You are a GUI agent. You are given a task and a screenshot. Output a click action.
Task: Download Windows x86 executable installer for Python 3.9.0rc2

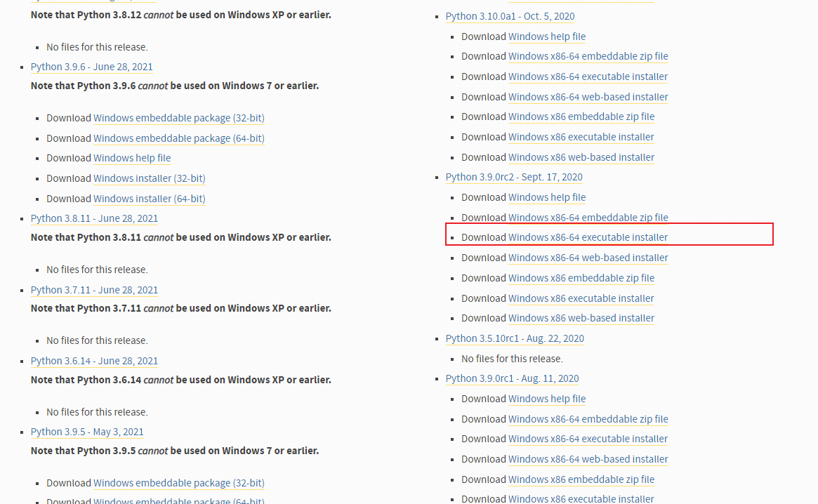(581, 298)
